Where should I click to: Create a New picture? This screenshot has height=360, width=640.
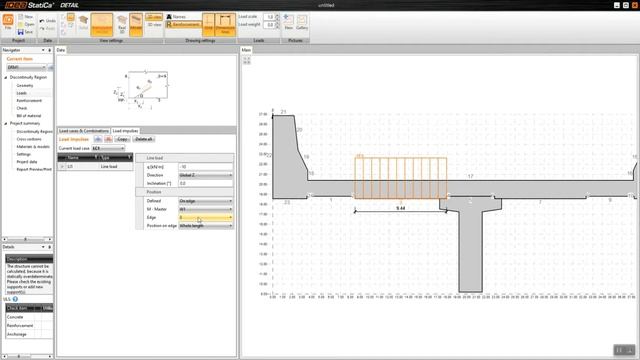(288, 22)
